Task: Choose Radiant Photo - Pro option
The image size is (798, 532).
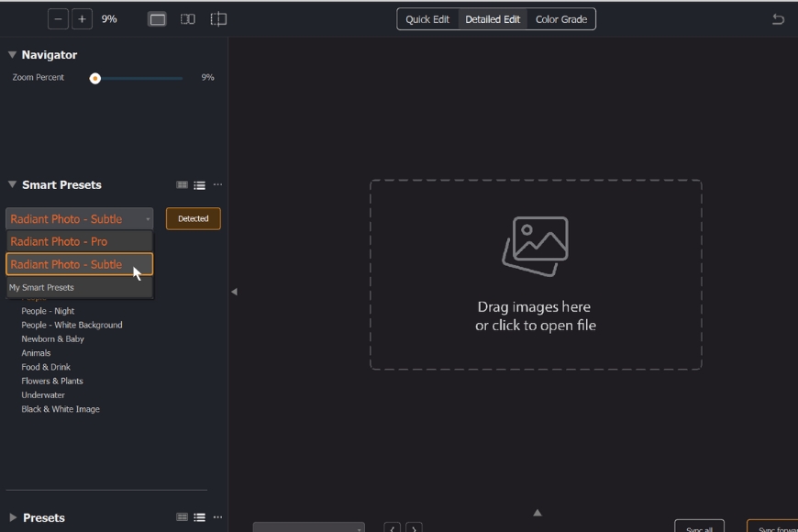Action: (80, 241)
